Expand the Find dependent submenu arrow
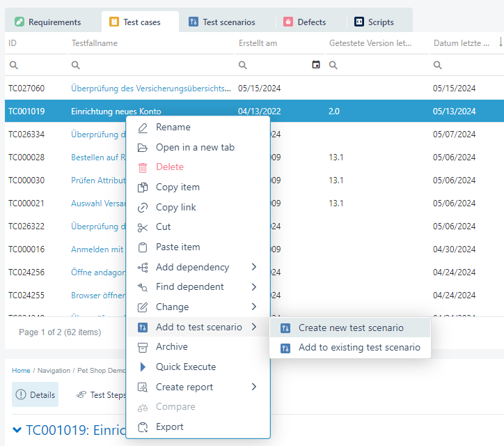The image size is (504, 446). pos(254,287)
